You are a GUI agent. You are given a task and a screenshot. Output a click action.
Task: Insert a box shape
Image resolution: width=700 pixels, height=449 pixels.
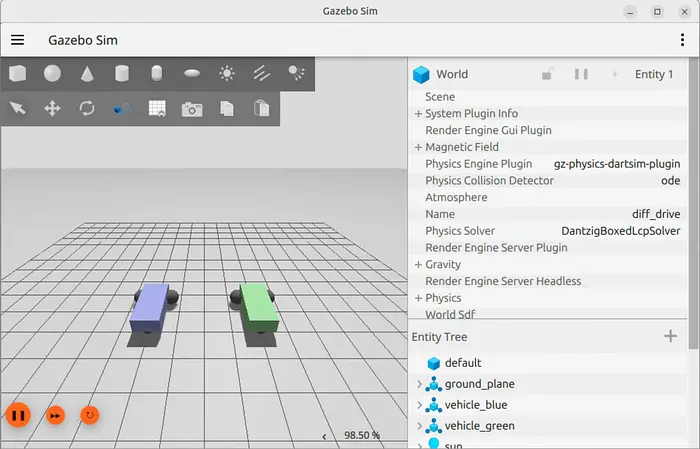[17, 73]
